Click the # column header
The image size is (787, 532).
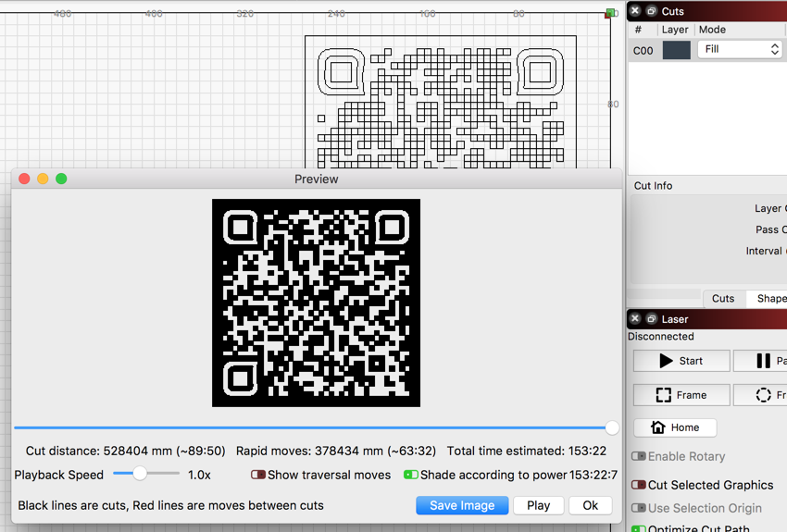pos(638,30)
